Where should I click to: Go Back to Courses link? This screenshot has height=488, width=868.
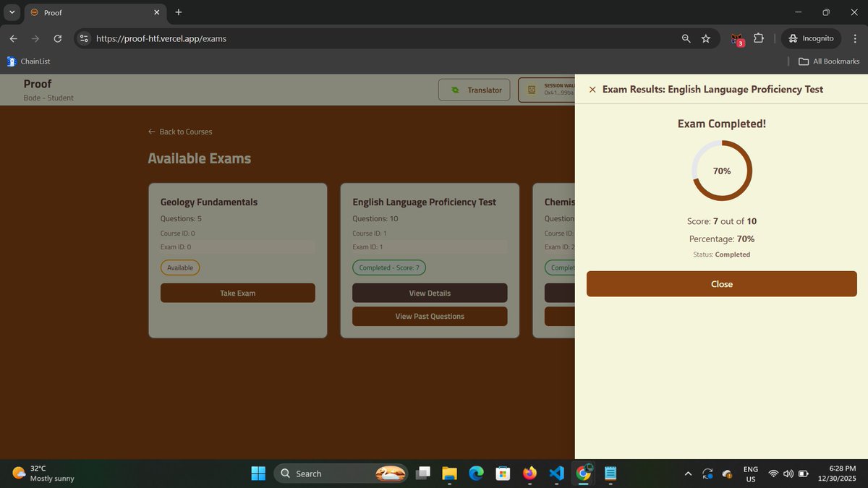click(x=180, y=132)
